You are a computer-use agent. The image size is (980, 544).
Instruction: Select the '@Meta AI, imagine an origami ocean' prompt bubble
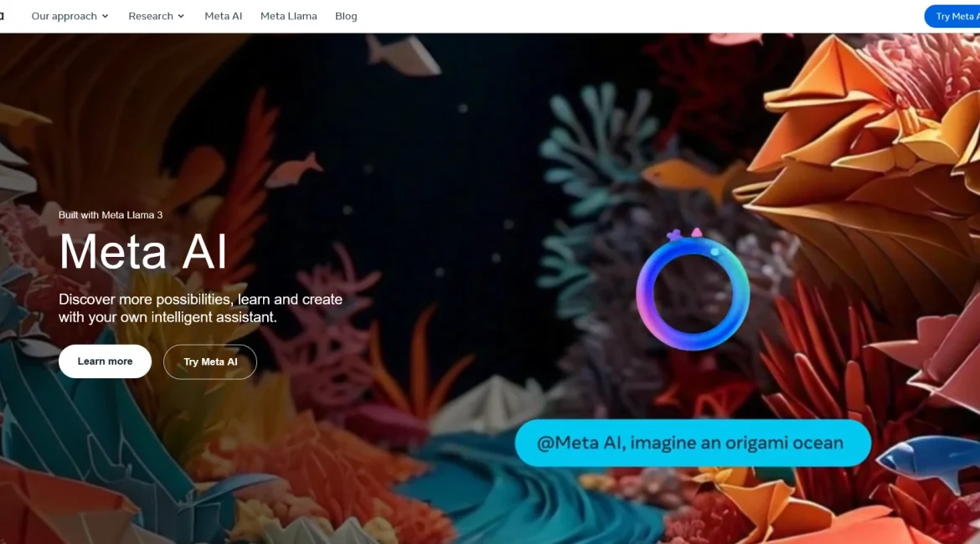click(x=693, y=443)
